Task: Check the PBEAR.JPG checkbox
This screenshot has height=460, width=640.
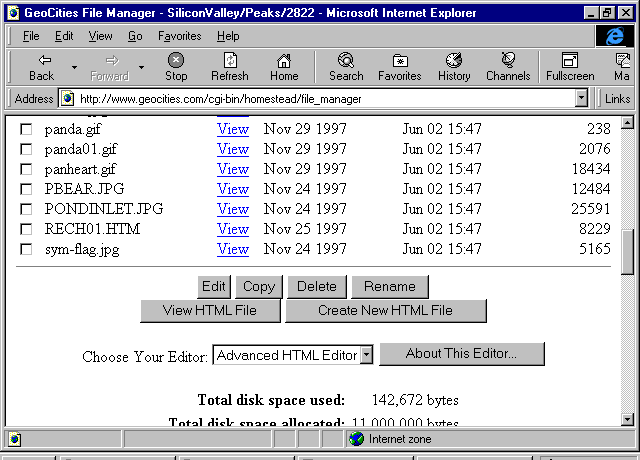Action: (26, 189)
